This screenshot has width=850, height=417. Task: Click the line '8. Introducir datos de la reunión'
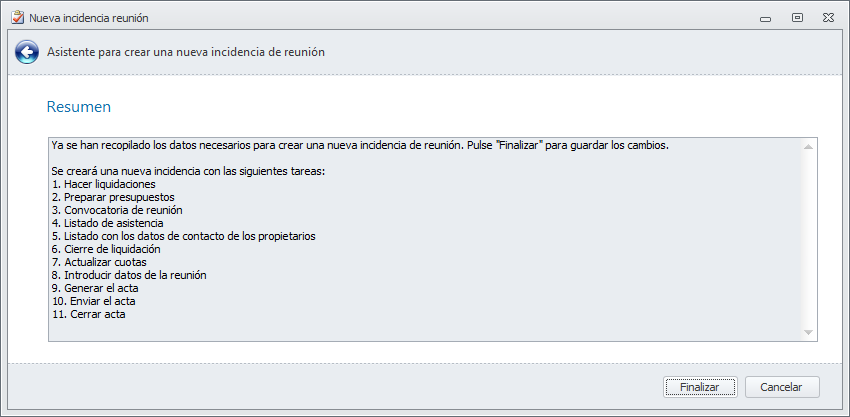129,275
